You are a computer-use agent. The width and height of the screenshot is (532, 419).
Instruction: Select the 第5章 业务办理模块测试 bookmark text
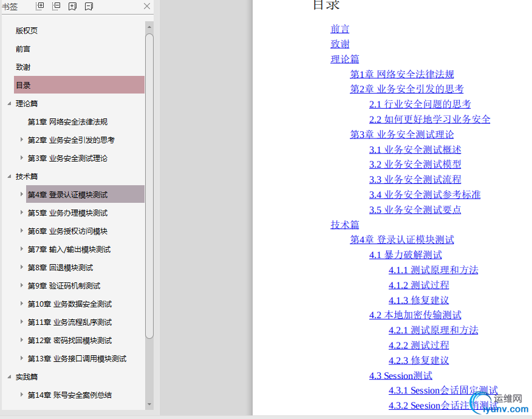coord(67,213)
